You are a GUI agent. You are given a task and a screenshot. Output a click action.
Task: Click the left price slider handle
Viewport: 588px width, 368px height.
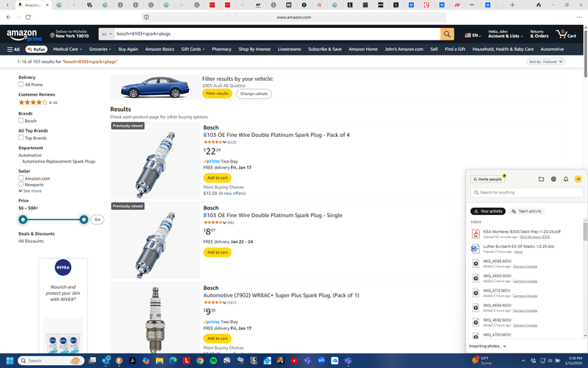[x=23, y=219]
